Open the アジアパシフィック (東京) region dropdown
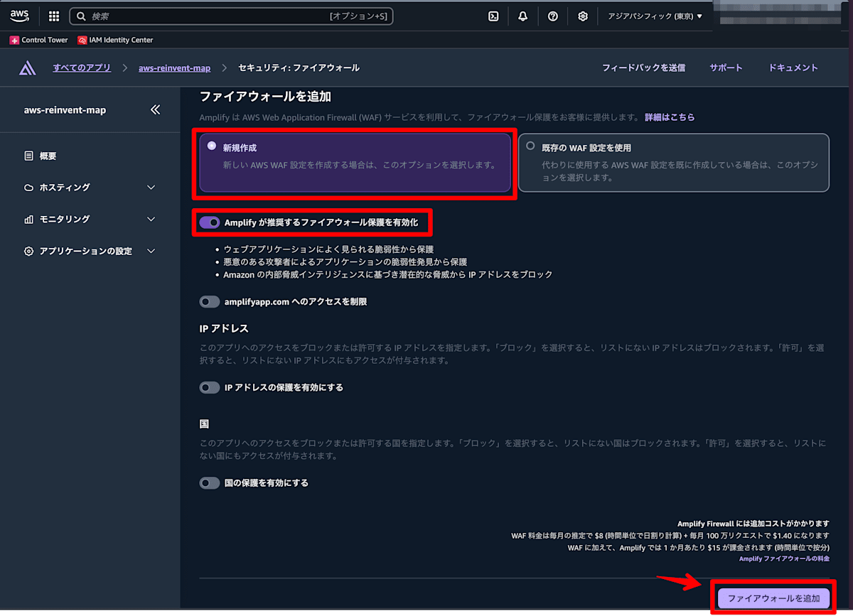 pos(655,16)
